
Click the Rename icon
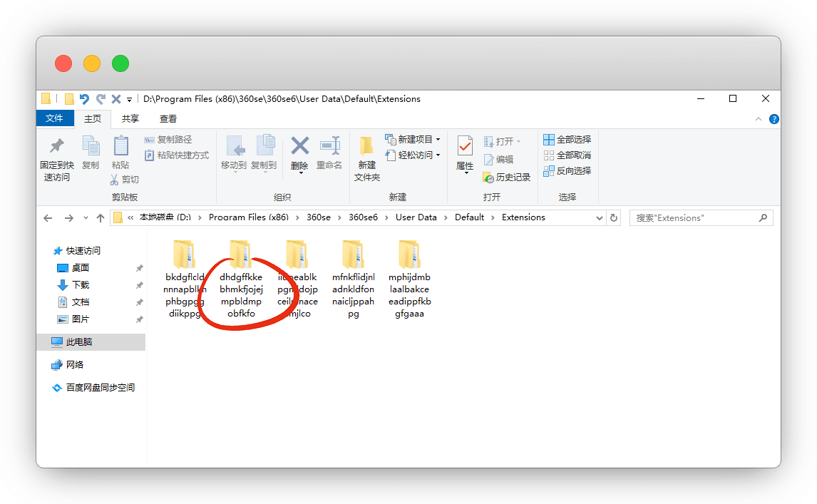tap(329, 147)
